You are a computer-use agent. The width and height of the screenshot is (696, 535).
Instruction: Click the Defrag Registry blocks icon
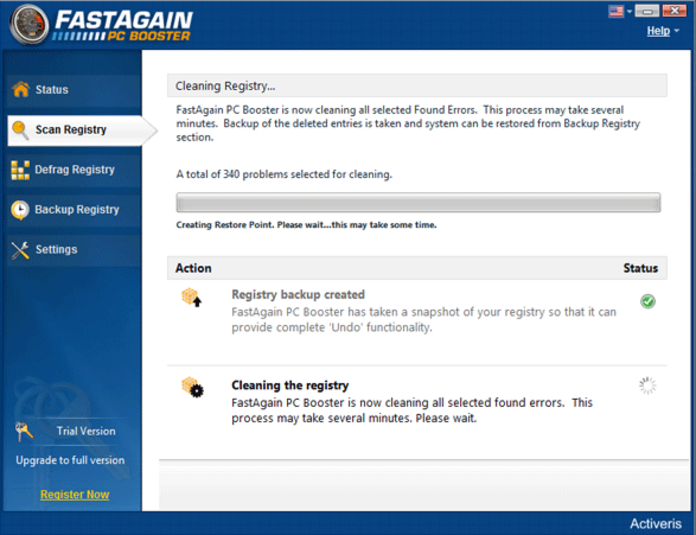click(20, 170)
